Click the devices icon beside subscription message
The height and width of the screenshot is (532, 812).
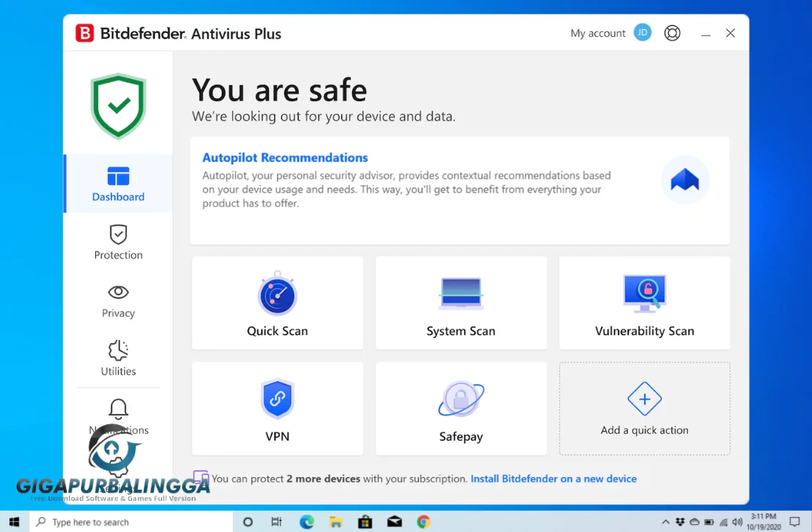coord(200,477)
